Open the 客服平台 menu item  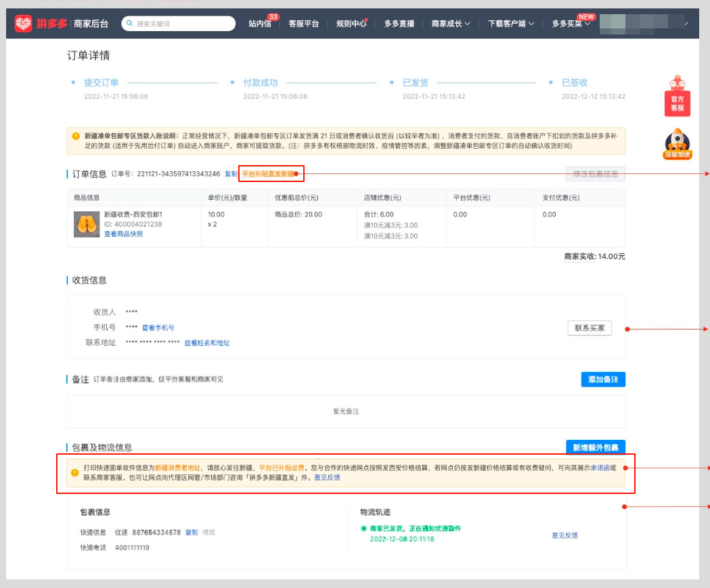[x=303, y=22]
